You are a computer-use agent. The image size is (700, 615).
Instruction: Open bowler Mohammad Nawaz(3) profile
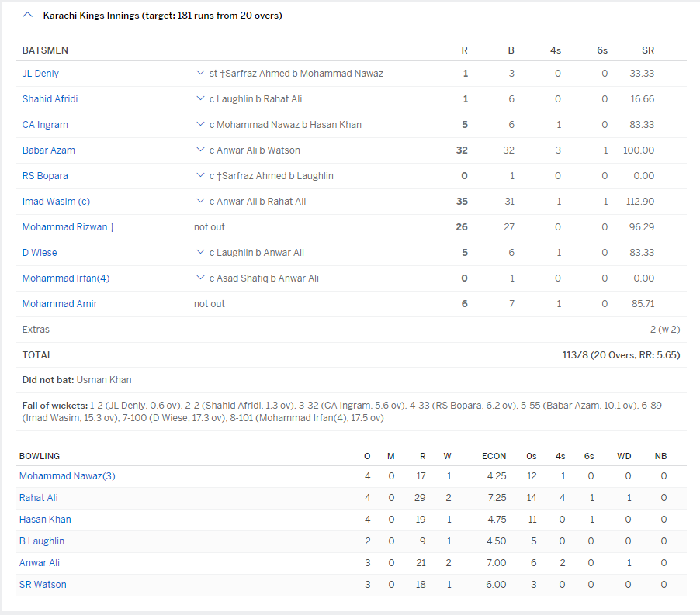(67, 476)
